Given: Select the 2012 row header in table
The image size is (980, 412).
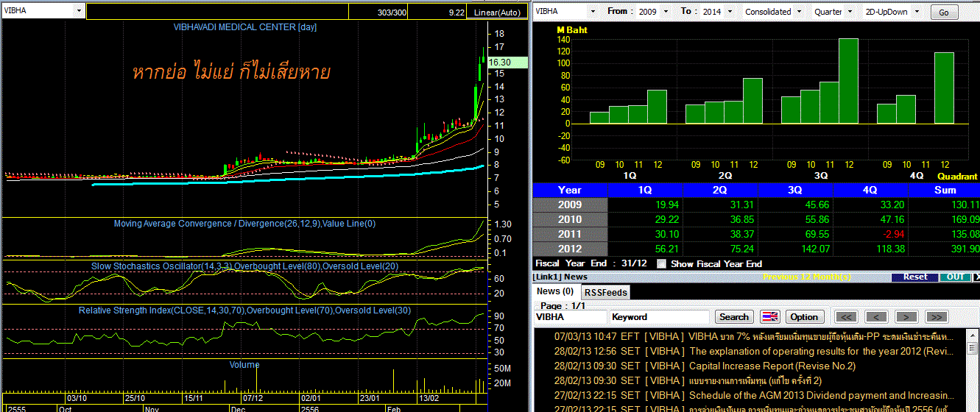Looking at the screenshot, I should pos(570,249).
